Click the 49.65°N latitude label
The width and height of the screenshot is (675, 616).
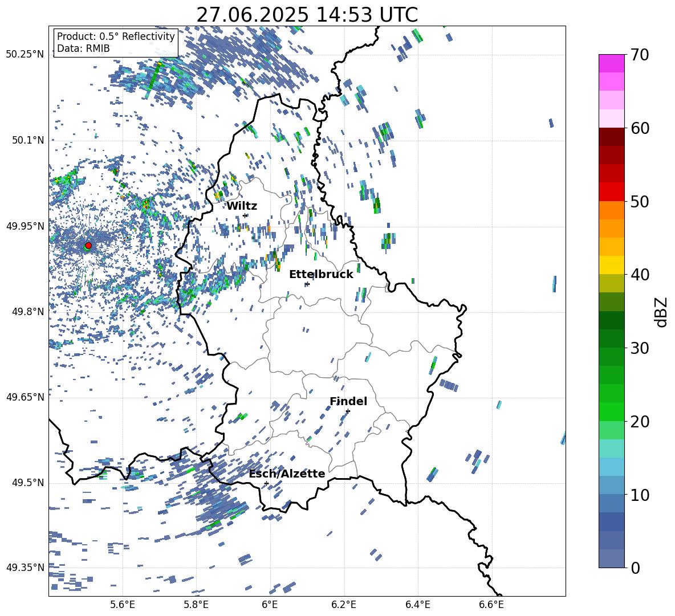pyautogui.click(x=25, y=397)
